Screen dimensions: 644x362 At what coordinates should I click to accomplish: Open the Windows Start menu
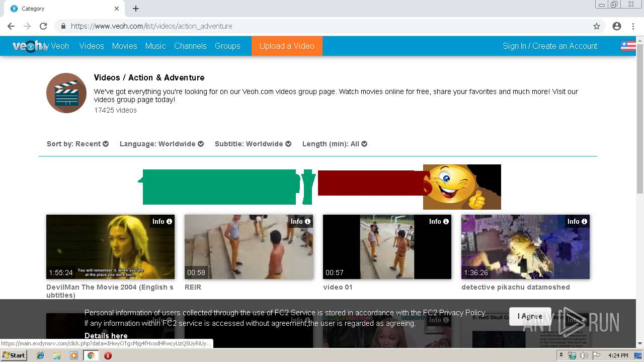click(14, 355)
